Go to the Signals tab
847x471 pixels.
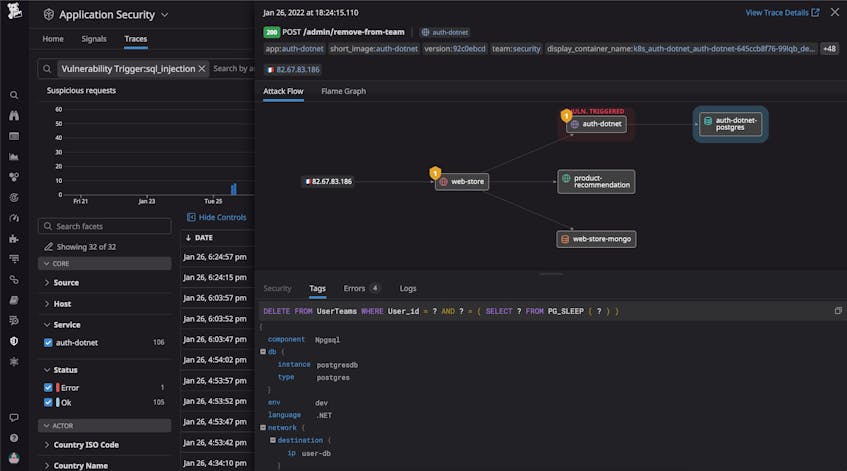tap(94, 39)
